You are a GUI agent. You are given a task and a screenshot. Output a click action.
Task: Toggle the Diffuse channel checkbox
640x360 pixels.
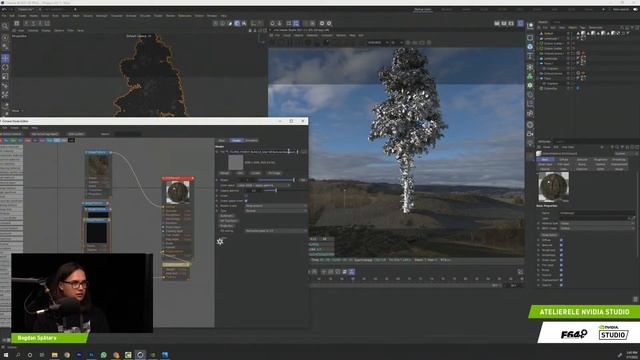[561, 240]
